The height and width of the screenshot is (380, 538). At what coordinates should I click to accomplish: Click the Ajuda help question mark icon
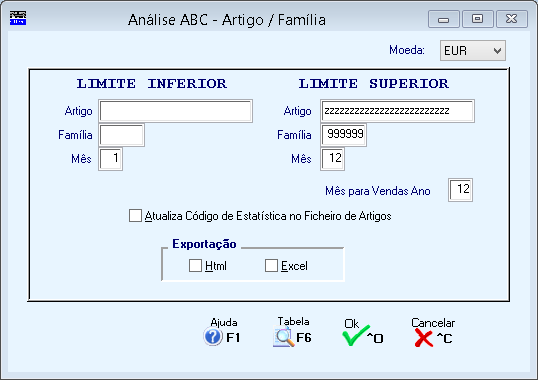(x=213, y=337)
